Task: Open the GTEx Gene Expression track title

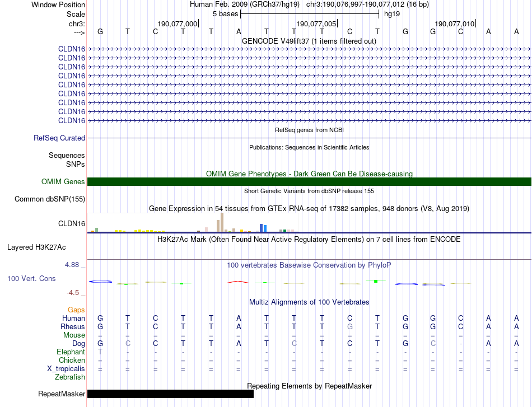Action: 309,209
